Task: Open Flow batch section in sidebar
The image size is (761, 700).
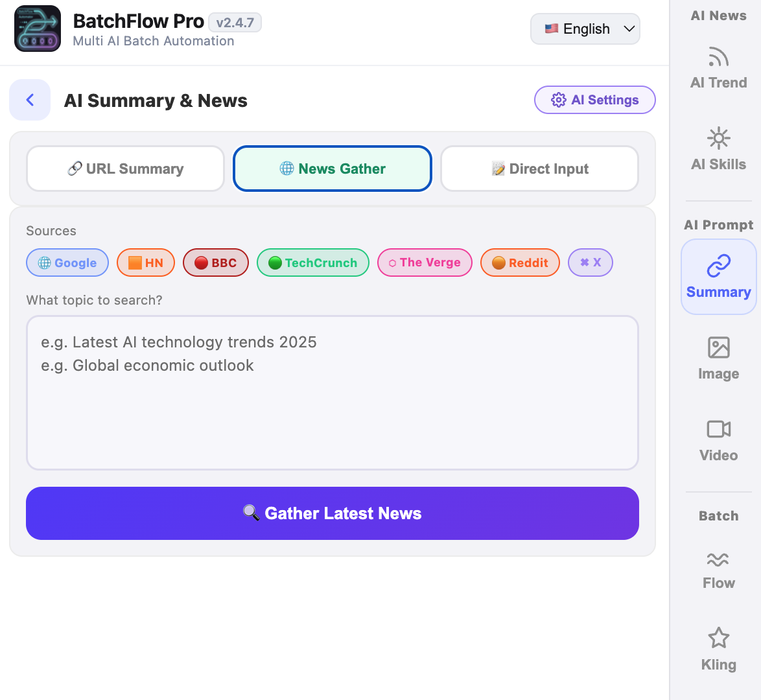Action: [x=718, y=570]
